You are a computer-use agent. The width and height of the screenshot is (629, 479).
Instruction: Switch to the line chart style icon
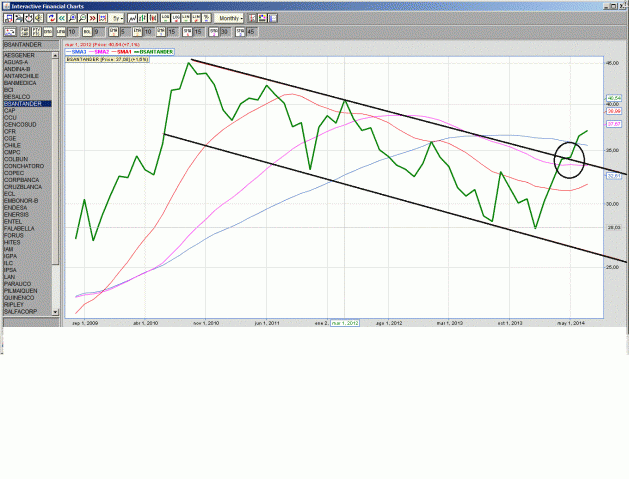point(131,18)
